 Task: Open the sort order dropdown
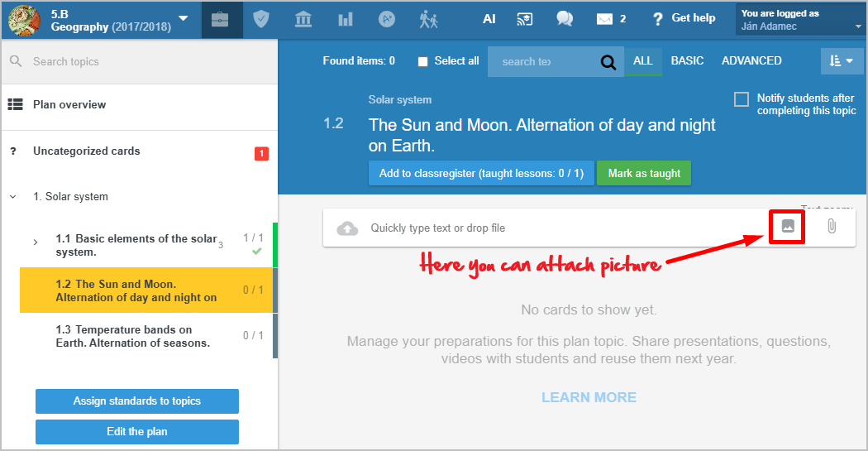[x=841, y=61]
